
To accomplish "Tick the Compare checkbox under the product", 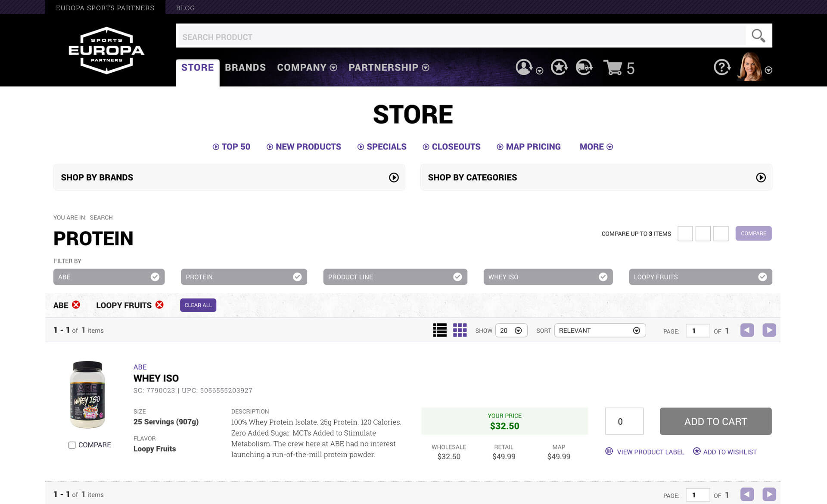I will [x=72, y=445].
